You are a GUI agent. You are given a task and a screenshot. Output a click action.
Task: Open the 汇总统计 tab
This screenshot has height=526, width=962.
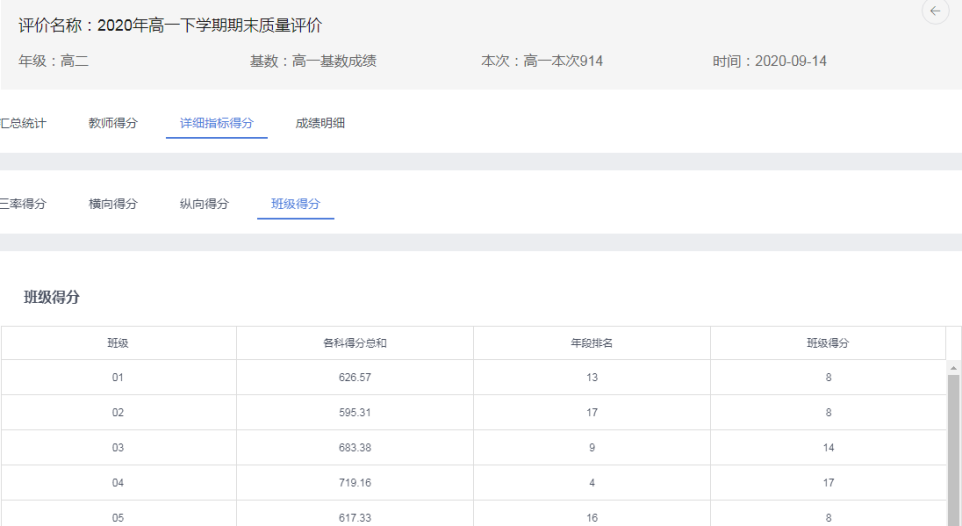pyautogui.click(x=23, y=123)
